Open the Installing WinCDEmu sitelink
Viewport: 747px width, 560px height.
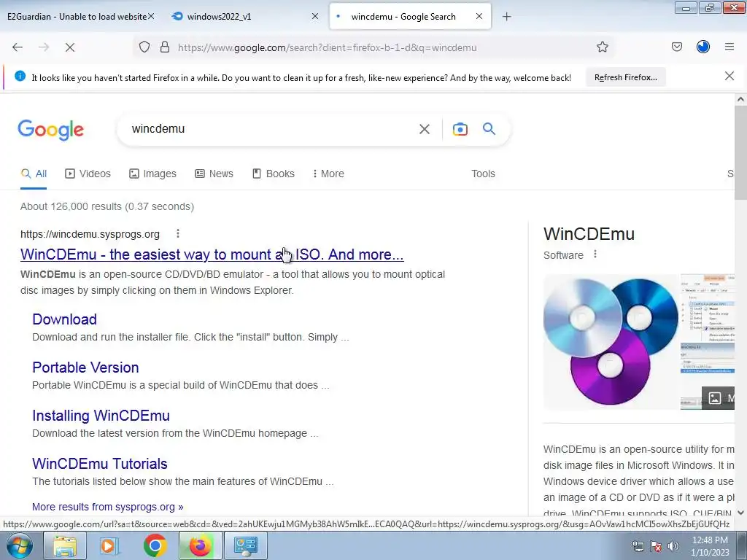click(101, 415)
